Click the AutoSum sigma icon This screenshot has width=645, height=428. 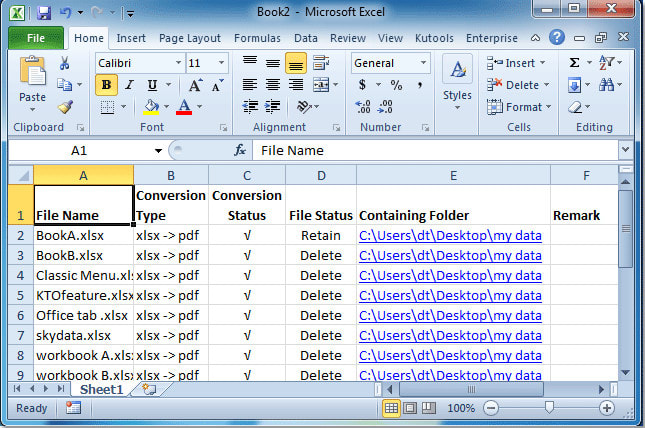point(574,63)
